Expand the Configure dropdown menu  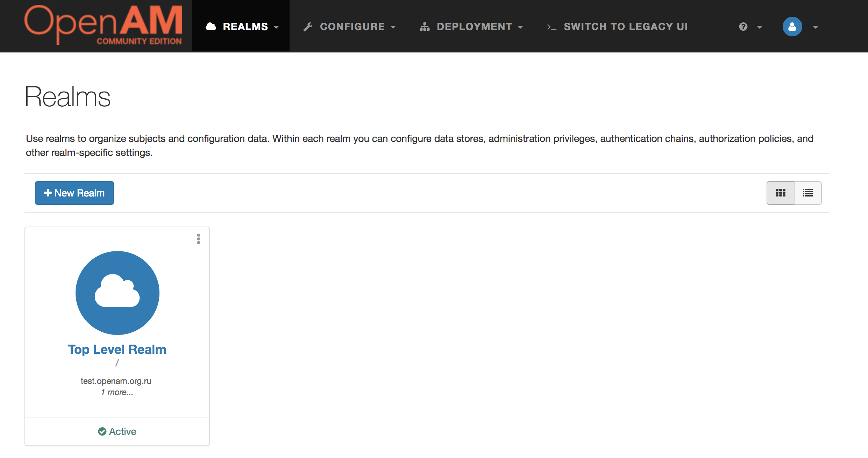coord(350,26)
